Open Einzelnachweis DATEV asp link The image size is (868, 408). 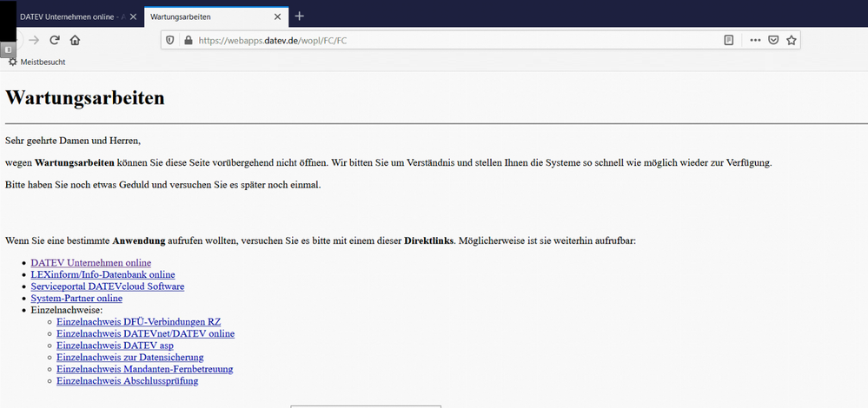point(116,345)
